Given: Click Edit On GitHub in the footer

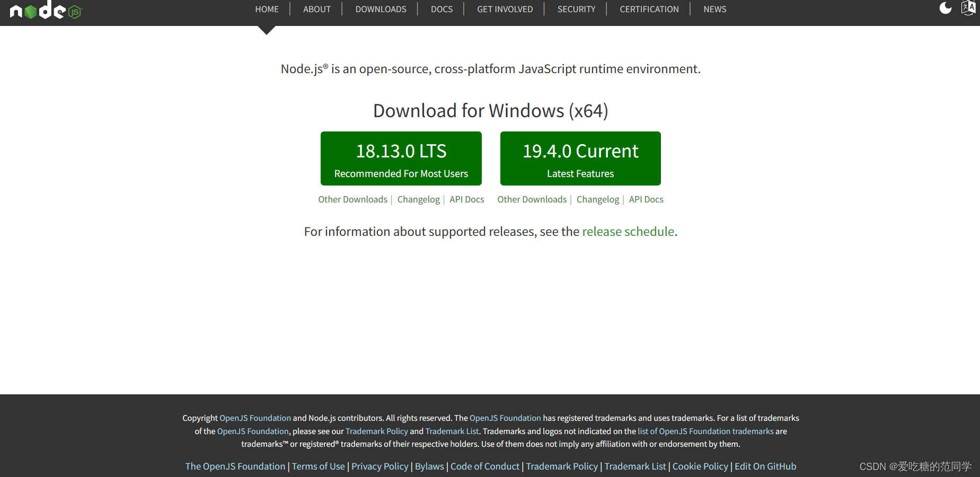Looking at the screenshot, I should pyautogui.click(x=765, y=466).
